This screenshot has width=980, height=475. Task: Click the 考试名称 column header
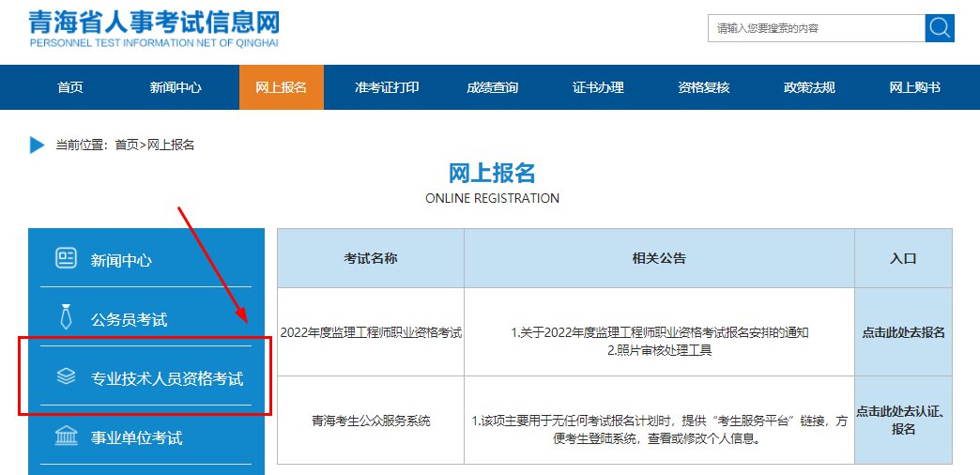tap(371, 258)
